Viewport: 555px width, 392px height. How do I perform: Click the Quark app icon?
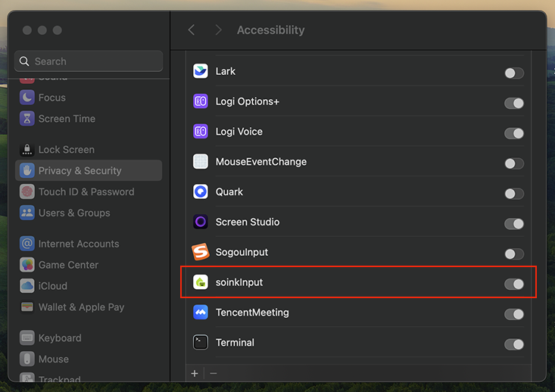tap(201, 191)
